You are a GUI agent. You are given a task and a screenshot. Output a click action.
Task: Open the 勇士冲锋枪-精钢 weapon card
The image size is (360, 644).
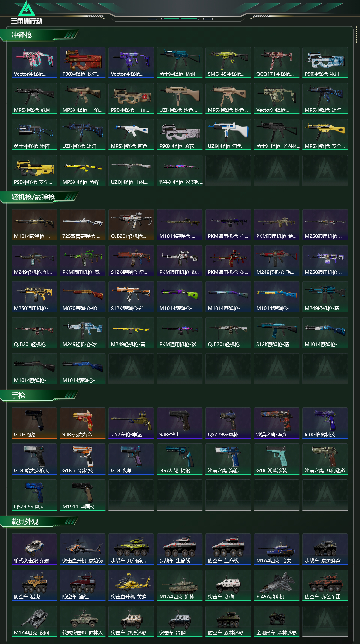(x=180, y=62)
